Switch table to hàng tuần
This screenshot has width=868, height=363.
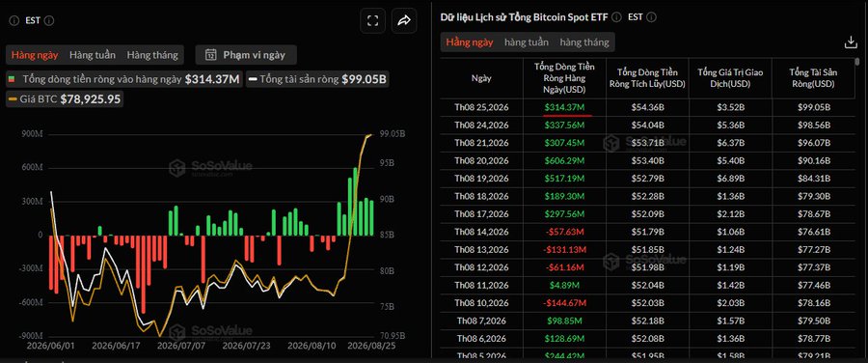[x=527, y=42]
